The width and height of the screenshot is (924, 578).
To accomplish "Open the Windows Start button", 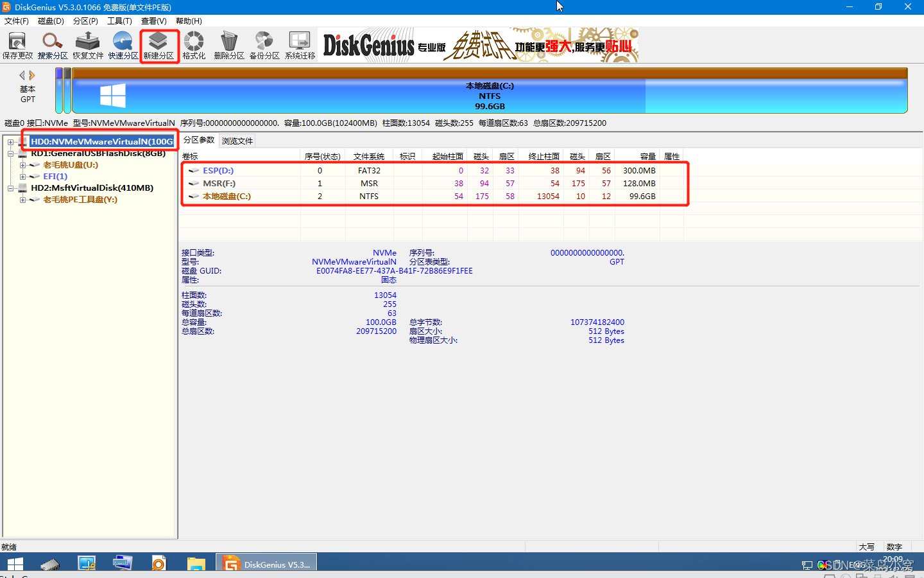I will (15, 565).
